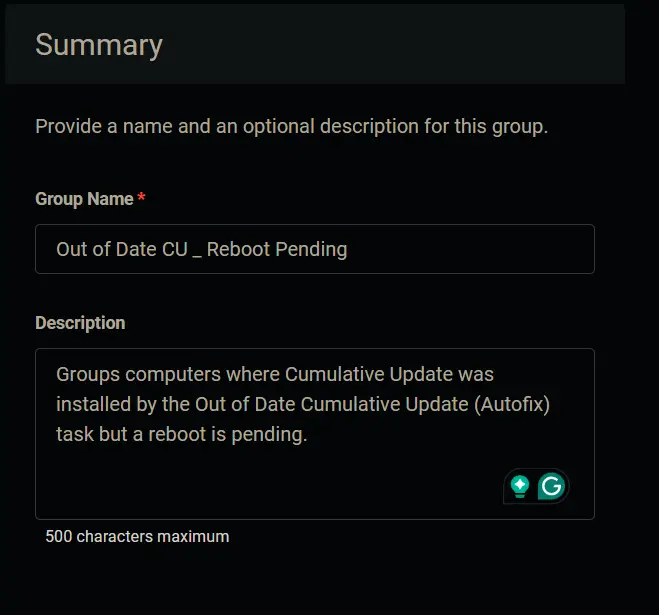Viewport: 659px width, 615px height.
Task: Click 'CU' in the Group Name field
Action: pyautogui.click(x=175, y=249)
